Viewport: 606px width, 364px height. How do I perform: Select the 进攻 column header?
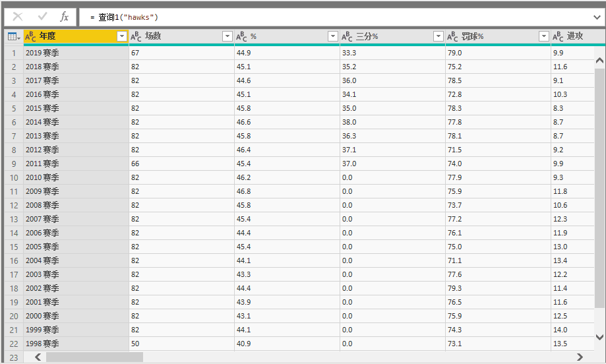pyautogui.click(x=578, y=37)
